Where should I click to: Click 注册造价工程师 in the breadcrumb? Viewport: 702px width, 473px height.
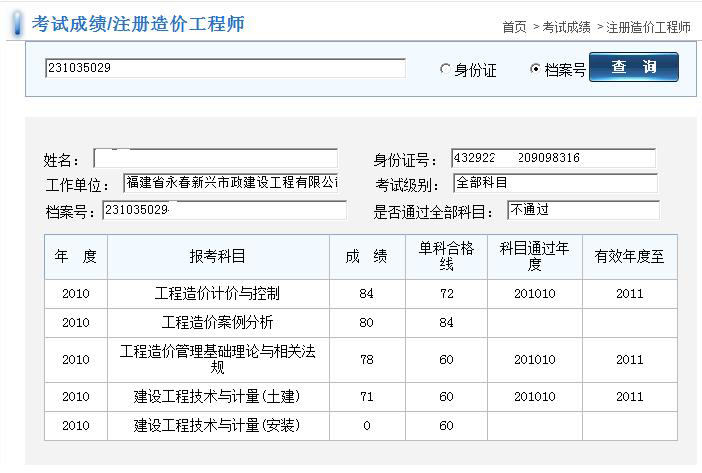pyautogui.click(x=649, y=27)
